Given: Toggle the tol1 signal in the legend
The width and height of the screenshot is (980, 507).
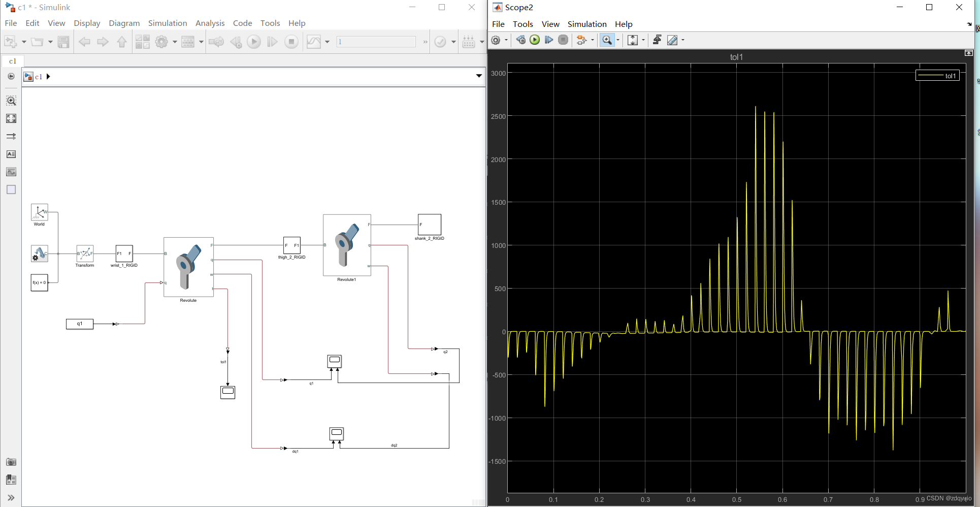Looking at the screenshot, I should coord(937,75).
